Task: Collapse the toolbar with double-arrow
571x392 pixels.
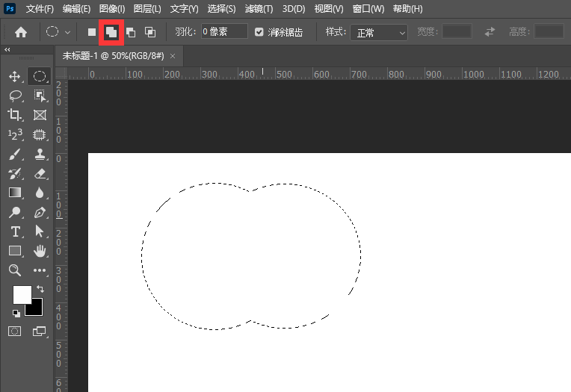Action: click(x=7, y=50)
